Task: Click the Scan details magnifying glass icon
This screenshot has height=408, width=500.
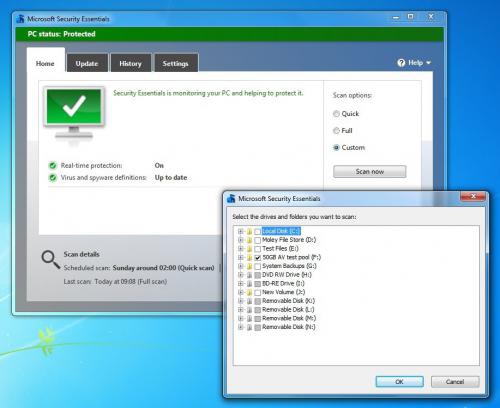Action: [x=50, y=260]
